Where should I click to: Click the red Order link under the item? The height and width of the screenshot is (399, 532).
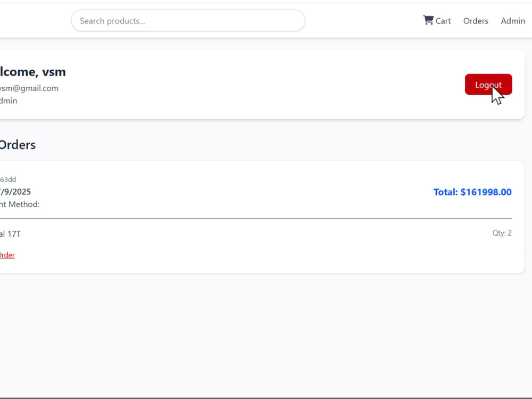pyautogui.click(x=7, y=255)
